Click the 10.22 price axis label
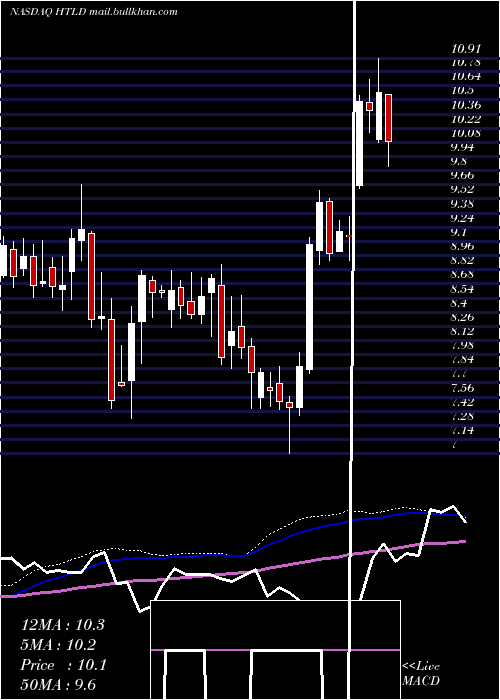 pos(466,119)
